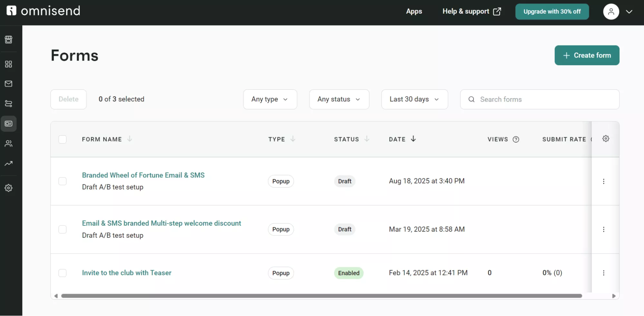Open more options for Invite to the club

pyautogui.click(x=603, y=273)
